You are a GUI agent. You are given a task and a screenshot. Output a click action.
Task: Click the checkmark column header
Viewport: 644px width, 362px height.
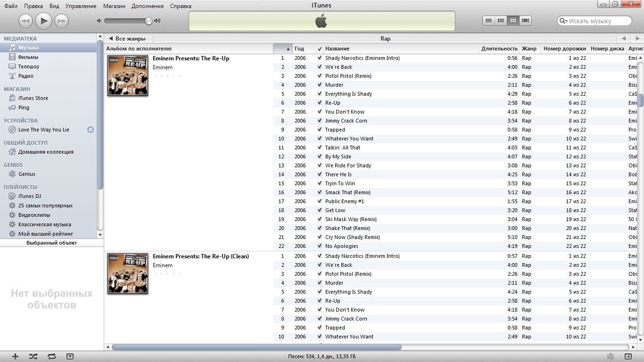320,49
